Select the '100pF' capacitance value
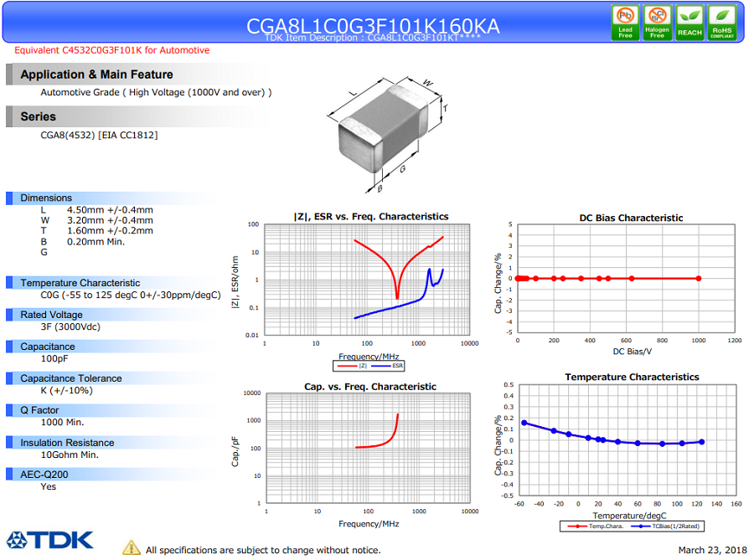Viewport: 754px width, 560px height. (x=54, y=359)
